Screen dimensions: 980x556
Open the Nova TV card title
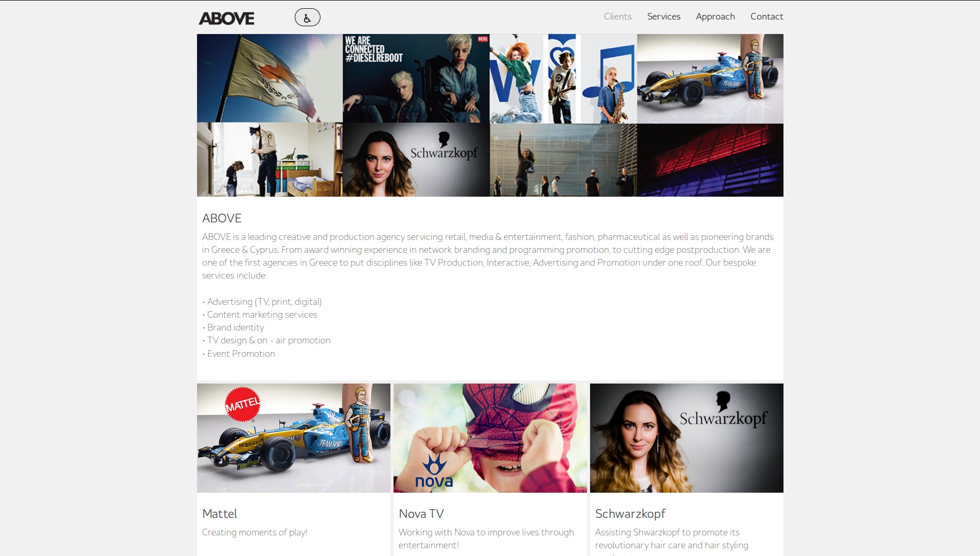(421, 514)
